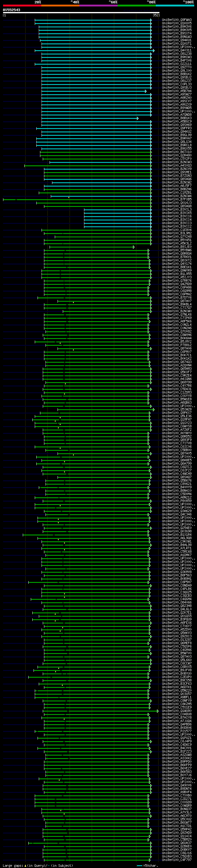Open hit UniRef100_C7XVB0
The width and height of the screenshot is (197, 868).
[x=177, y=796]
